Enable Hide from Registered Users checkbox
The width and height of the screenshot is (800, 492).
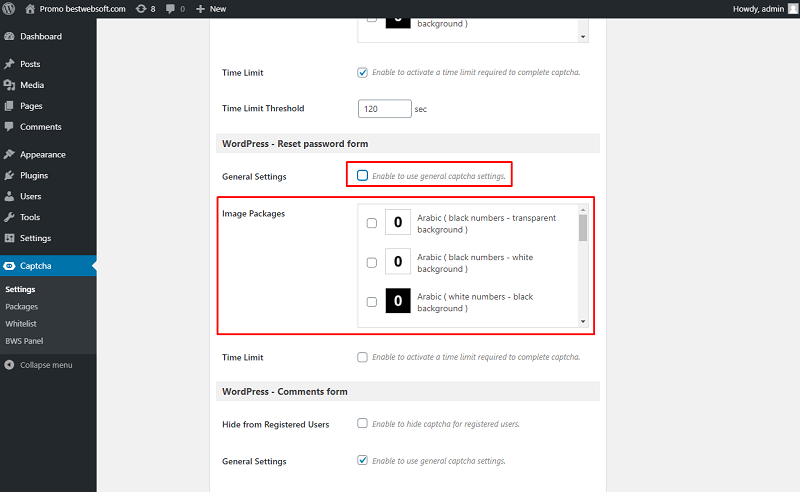point(362,424)
